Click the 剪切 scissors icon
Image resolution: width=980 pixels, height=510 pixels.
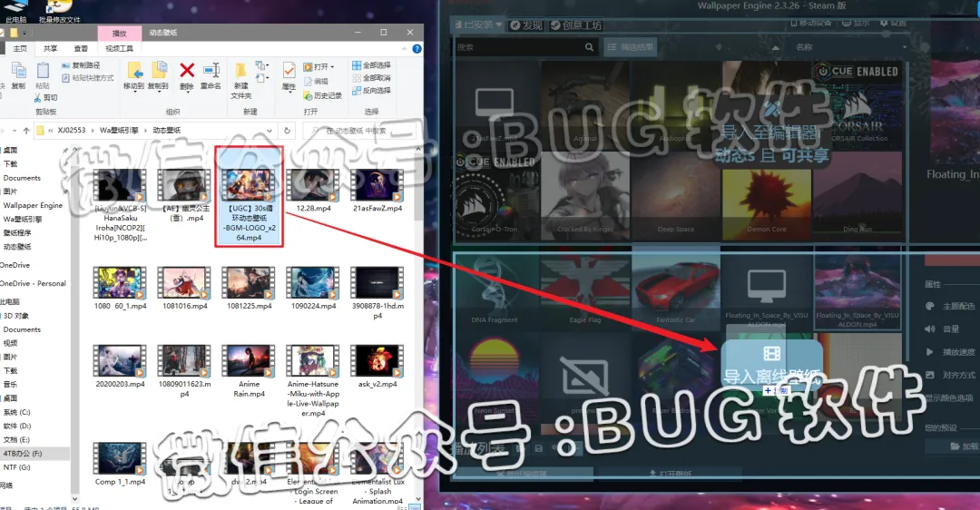pos(37,97)
